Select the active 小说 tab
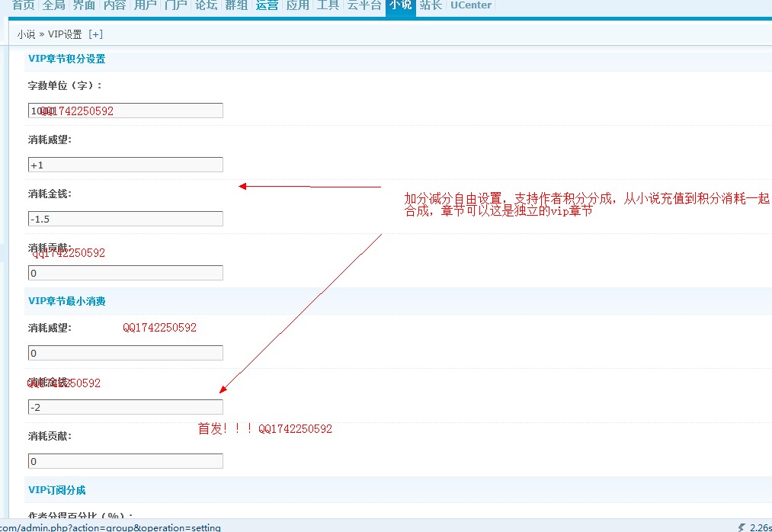This screenshot has height=532, width=772. point(401,6)
